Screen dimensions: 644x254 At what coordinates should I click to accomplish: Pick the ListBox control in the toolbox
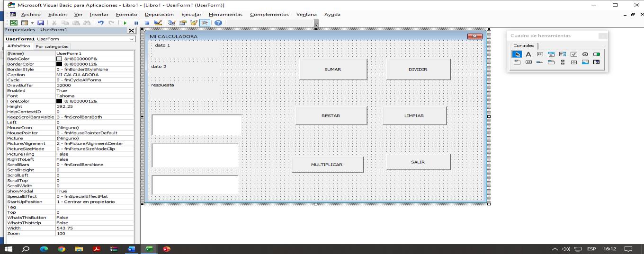coord(563,54)
